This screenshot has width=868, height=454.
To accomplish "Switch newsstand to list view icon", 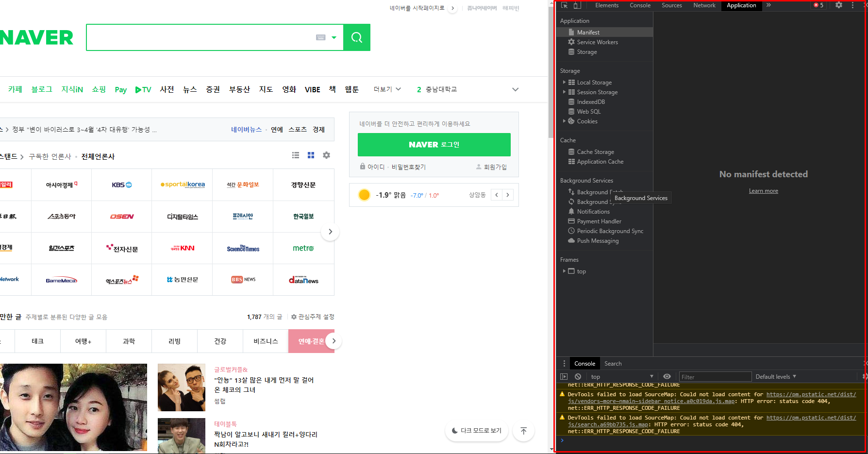I will point(296,155).
